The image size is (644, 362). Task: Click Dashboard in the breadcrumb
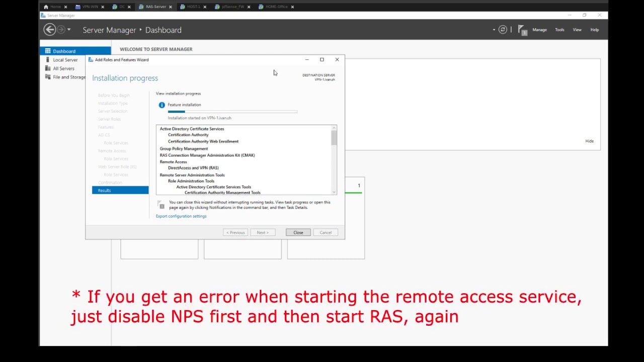(x=164, y=30)
